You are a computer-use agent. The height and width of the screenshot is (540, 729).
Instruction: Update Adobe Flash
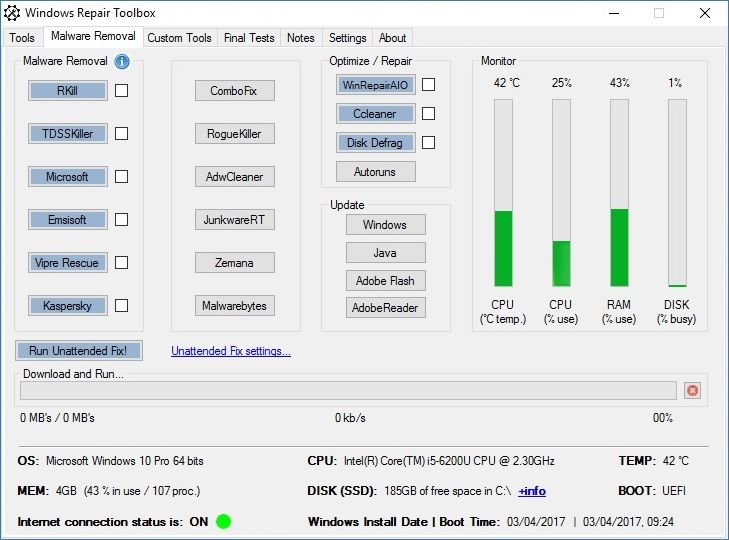pyautogui.click(x=385, y=280)
